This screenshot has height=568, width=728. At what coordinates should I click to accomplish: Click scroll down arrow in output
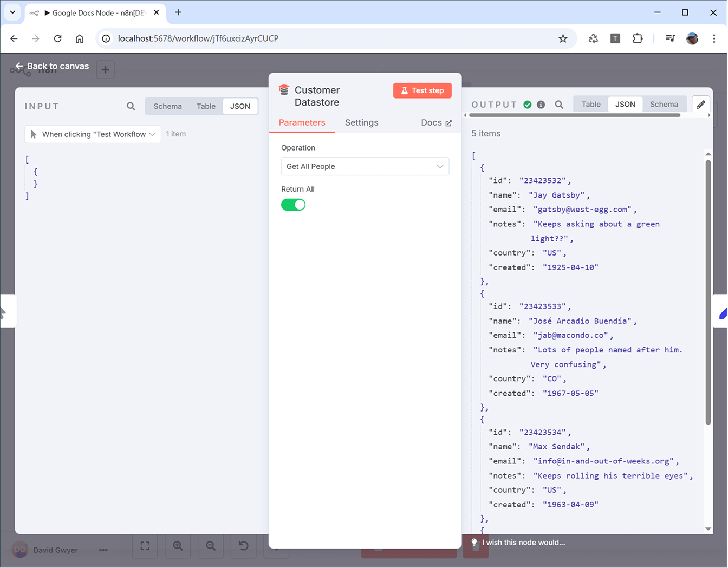(708, 529)
